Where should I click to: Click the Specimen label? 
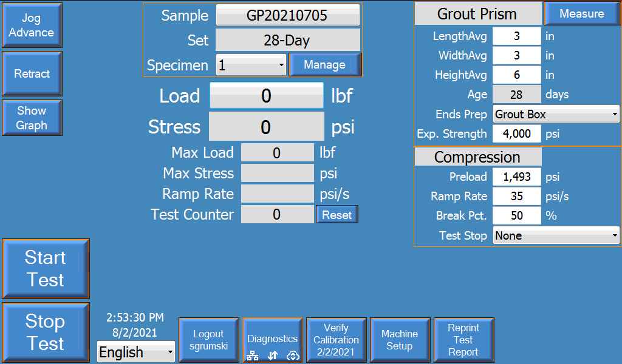click(x=177, y=66)
